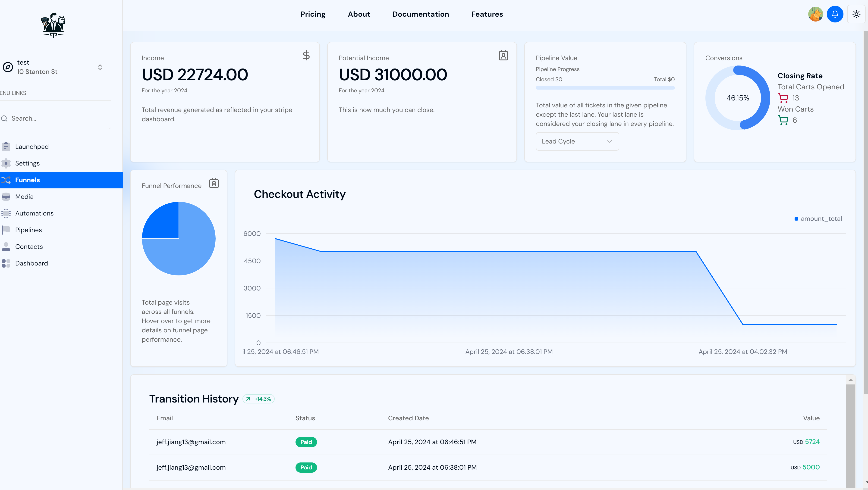
Task: Toggle the amount_total chart legend
Action: click(x=818, y=219)
